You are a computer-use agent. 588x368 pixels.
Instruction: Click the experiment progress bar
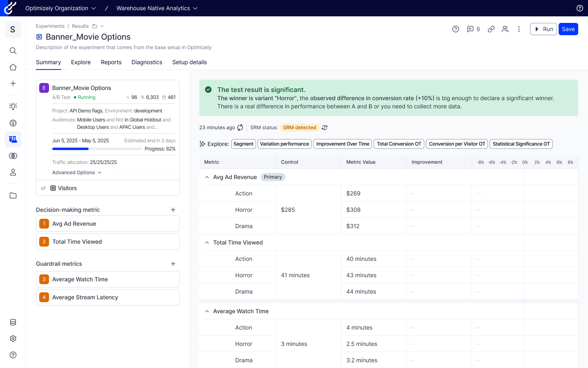(97, 149)
